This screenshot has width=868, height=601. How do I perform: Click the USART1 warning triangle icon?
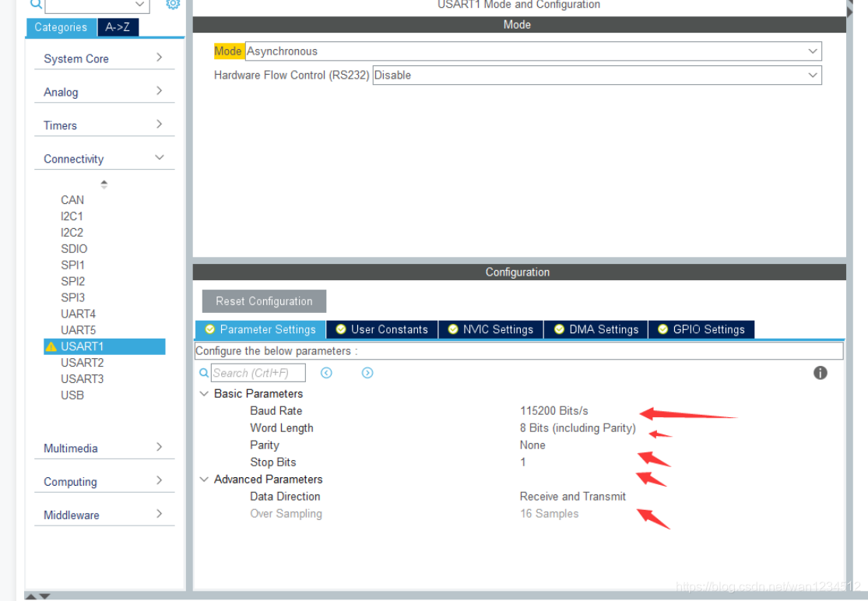[x=51, y=346]
